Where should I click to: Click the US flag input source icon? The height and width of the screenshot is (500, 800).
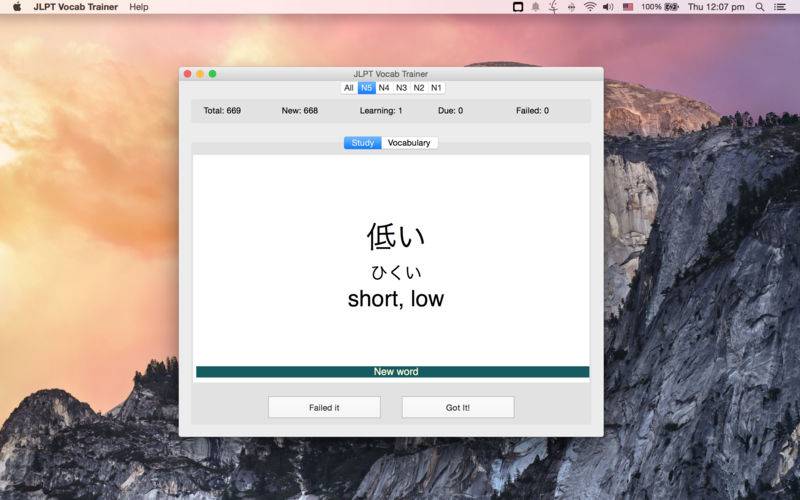pos(628,7)
